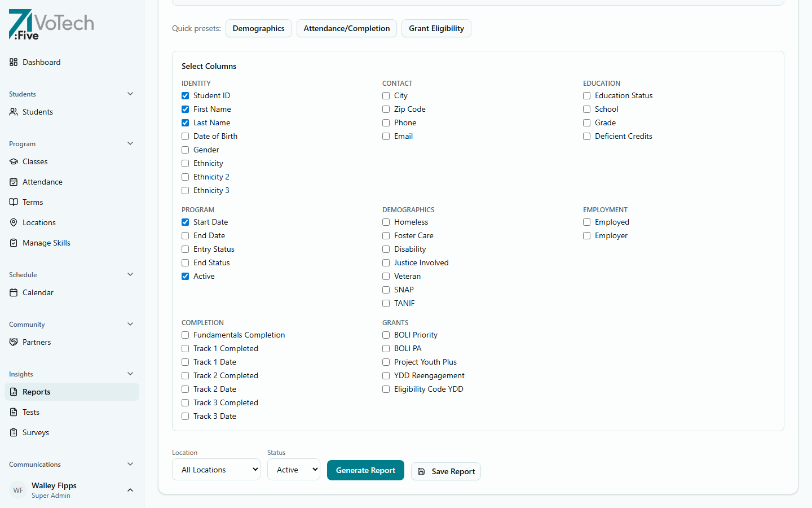The width and height of the screenshot is (812, 508).
Task: Expand the Walley Fipps account panel
Action: click(130, 490)
